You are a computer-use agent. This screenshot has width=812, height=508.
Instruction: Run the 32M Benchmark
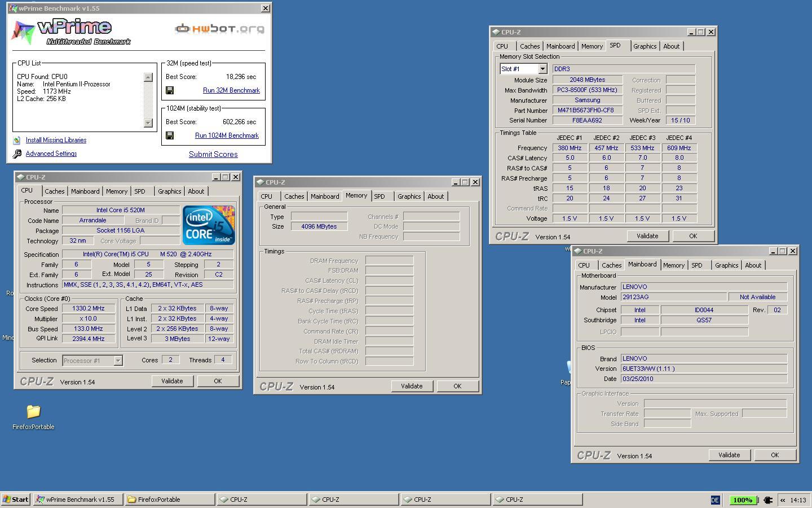(x=231, y=90)
